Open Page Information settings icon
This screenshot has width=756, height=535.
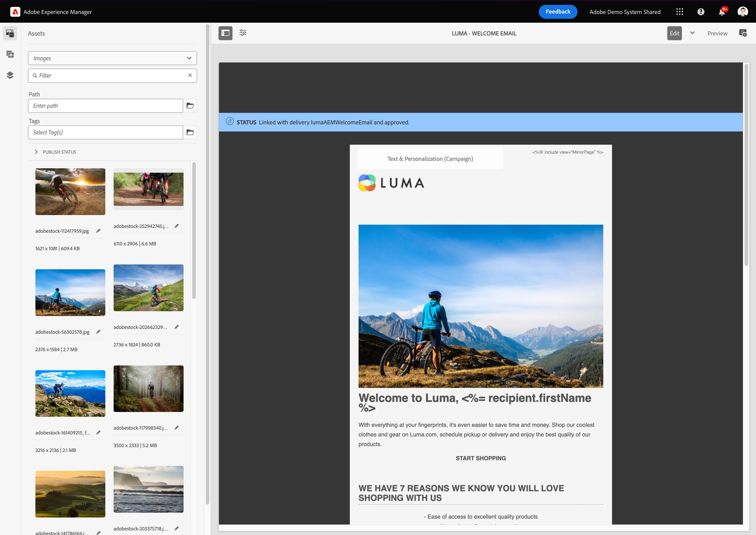coord(243,33)
